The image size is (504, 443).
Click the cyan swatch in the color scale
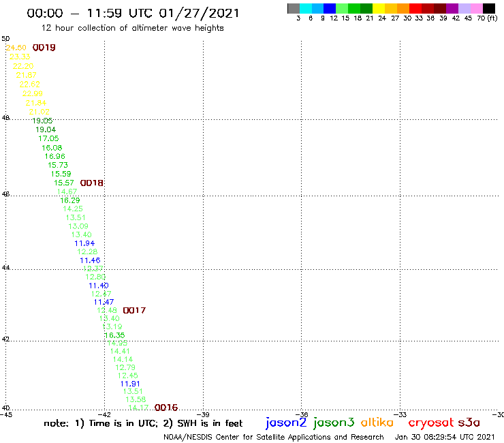(306, 9)
